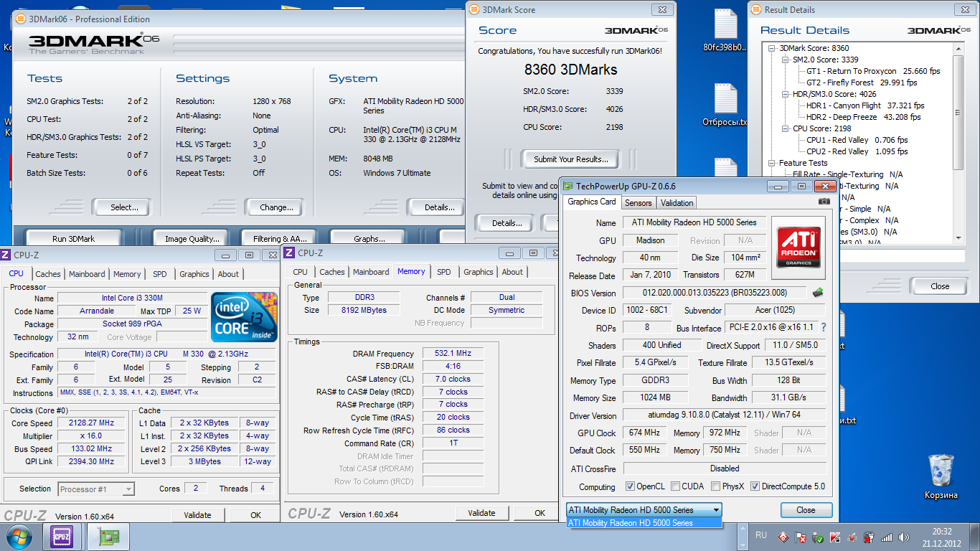The width and height of the screenshot is (980, 551).
Task: Click the CPU-Z taskbar icon
Action: coord(62,537)
